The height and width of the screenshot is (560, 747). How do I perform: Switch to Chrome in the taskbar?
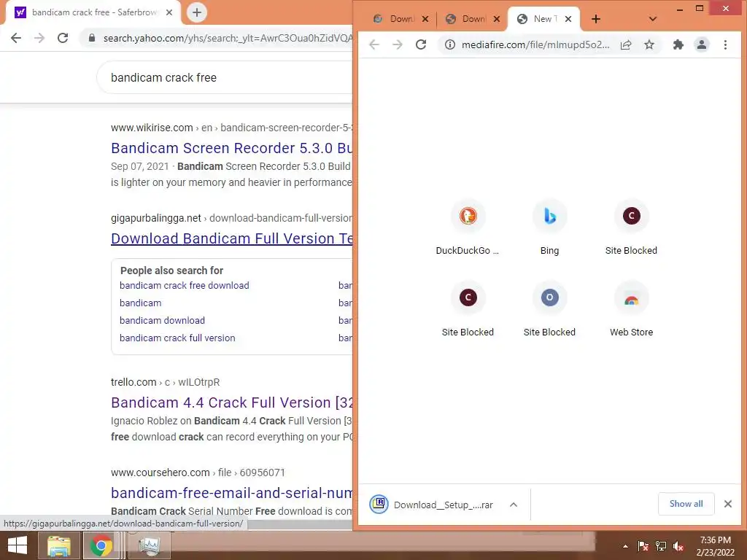click(x=101, y=546)
